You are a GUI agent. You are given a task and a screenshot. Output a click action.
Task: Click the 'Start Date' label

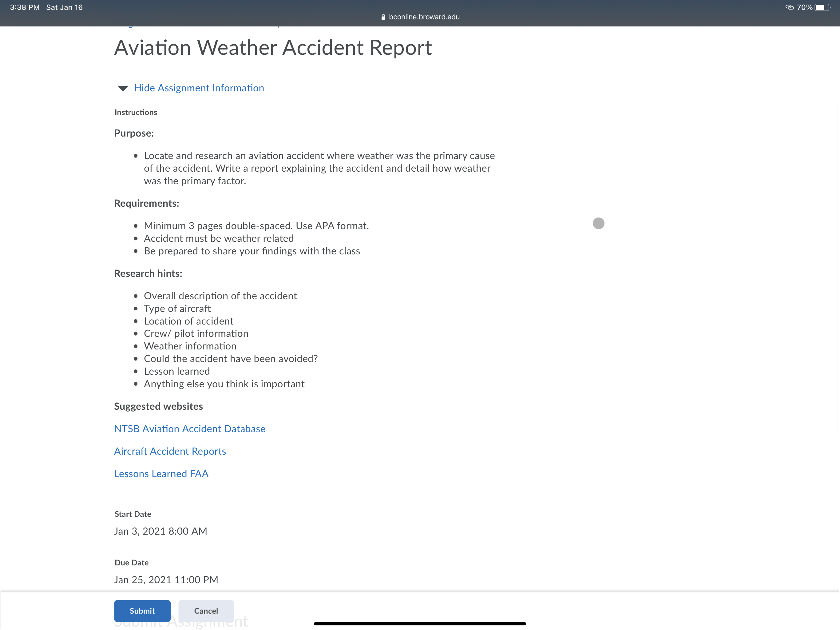(x=133, y=514)
